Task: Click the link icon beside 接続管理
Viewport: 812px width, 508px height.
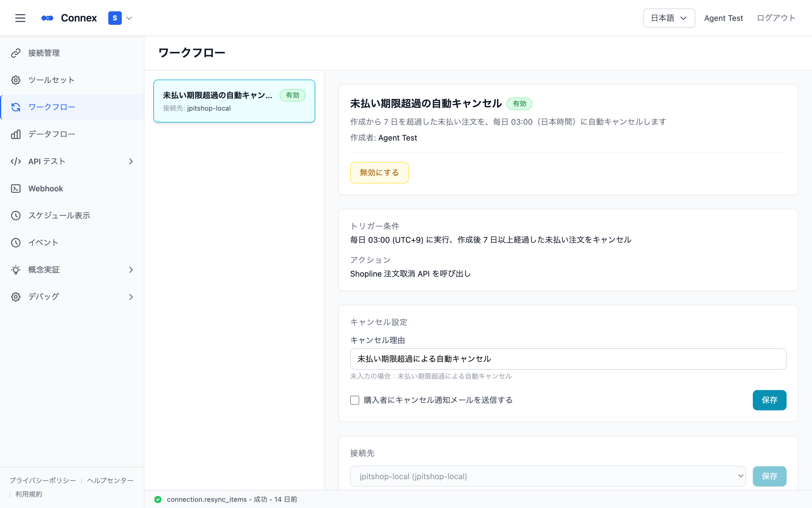Action: [x=16, y=53]
